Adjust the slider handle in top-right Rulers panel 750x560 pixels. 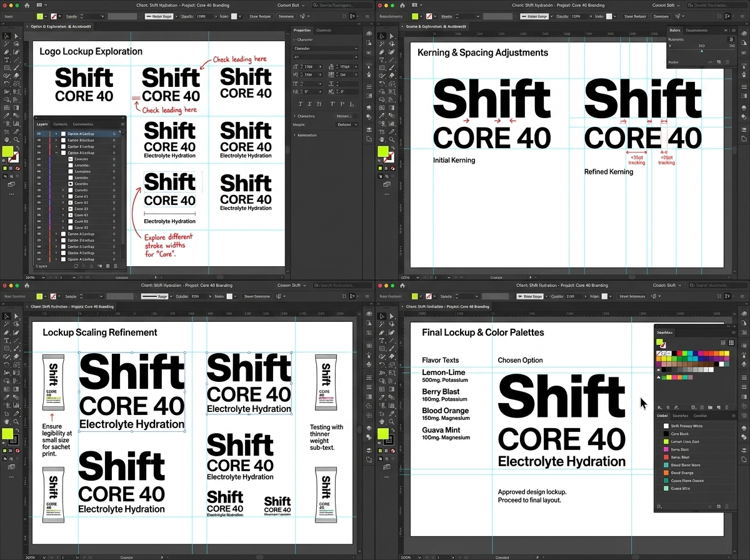click(x=701, y=51)
